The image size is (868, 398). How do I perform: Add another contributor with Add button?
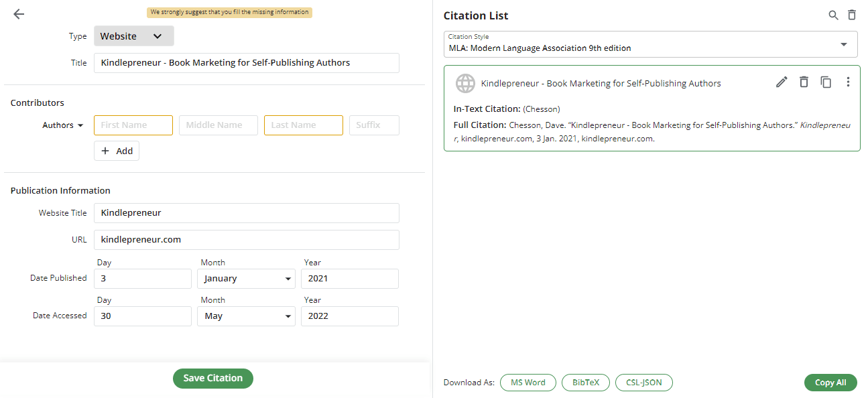[117, 151]
